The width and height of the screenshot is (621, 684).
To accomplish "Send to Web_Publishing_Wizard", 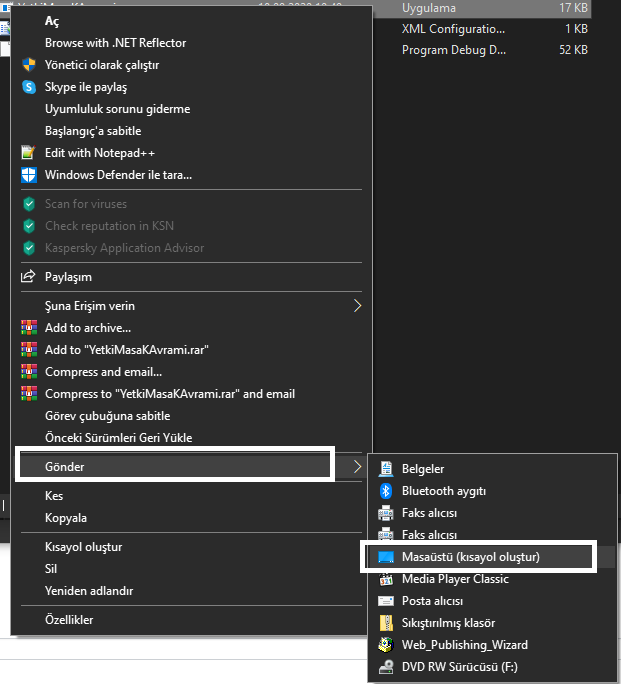I will 465,645.
